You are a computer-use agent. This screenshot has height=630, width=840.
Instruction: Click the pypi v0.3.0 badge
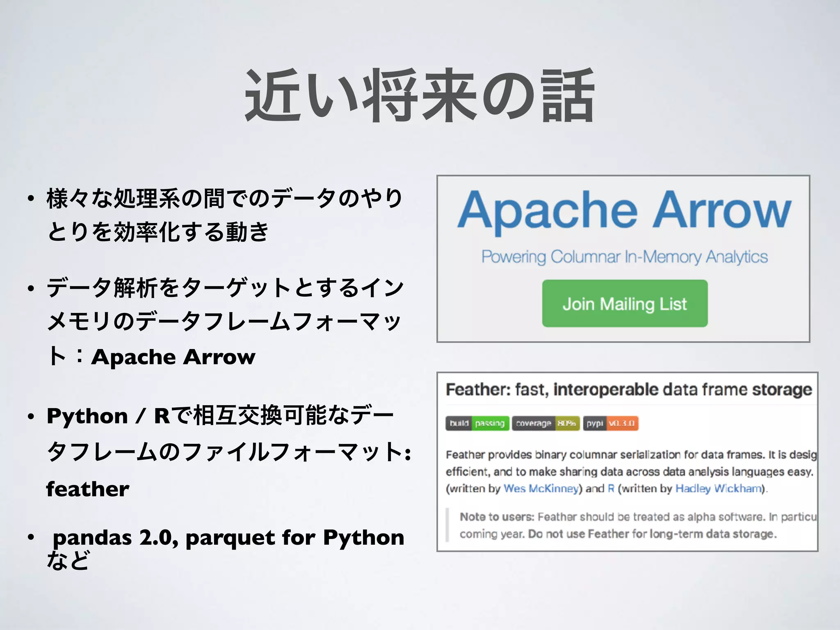tap(611, 423)
